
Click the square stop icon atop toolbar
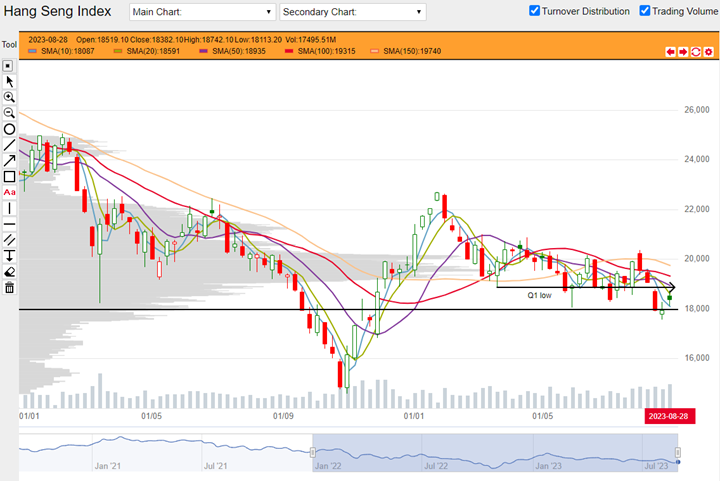(x=8, y=66)
